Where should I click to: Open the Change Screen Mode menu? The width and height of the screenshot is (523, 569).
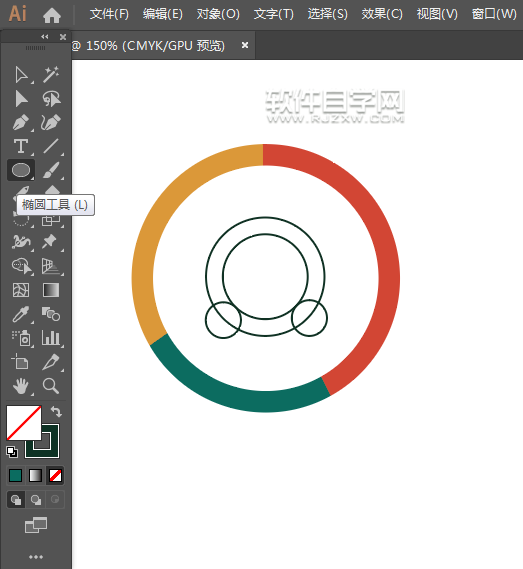pos(36,525)
